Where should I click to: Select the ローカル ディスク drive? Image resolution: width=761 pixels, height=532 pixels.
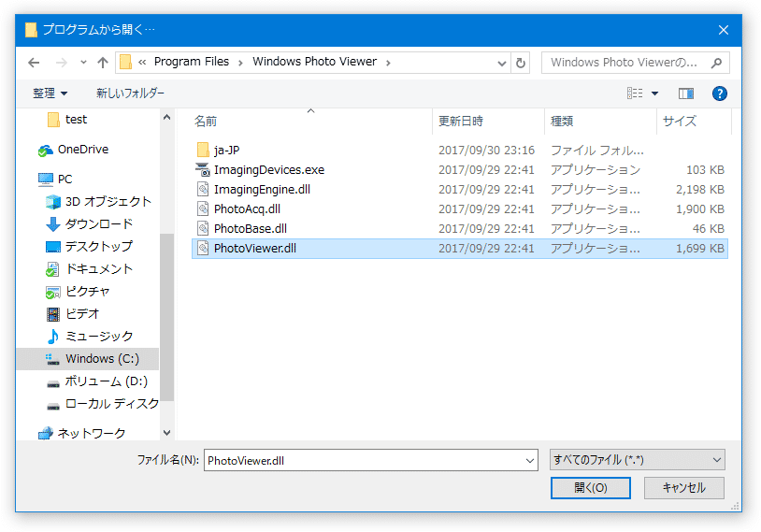point(103,404)
